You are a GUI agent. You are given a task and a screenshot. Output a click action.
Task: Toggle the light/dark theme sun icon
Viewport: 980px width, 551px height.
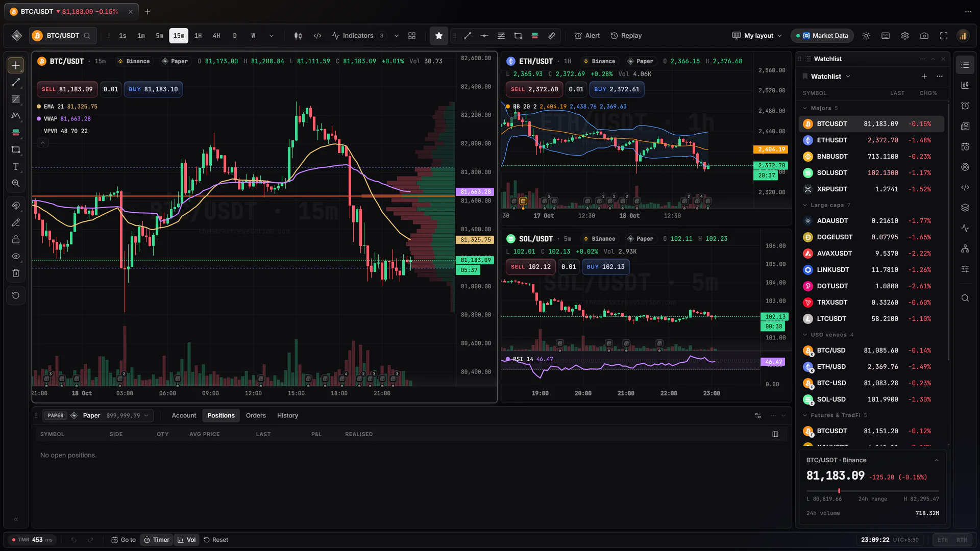coord(866,36)
